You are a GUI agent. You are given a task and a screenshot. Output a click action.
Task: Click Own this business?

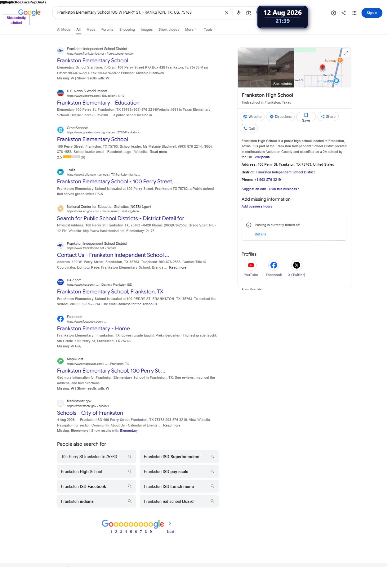(x=284, y=189)
